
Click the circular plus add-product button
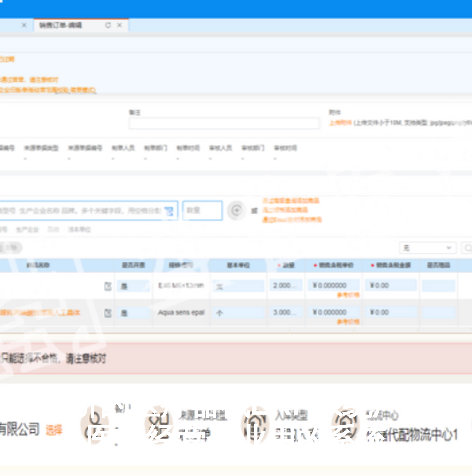(x=237, y=210)
